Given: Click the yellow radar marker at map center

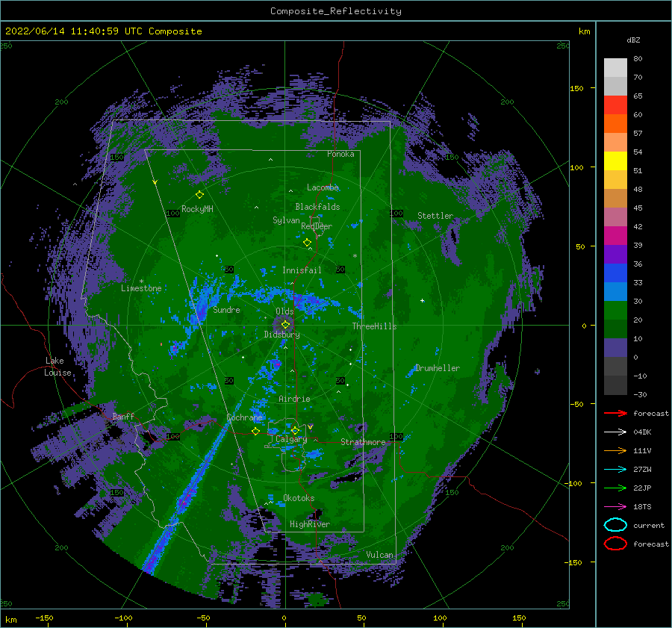Looking at the screenshot, I should point(285,325).
